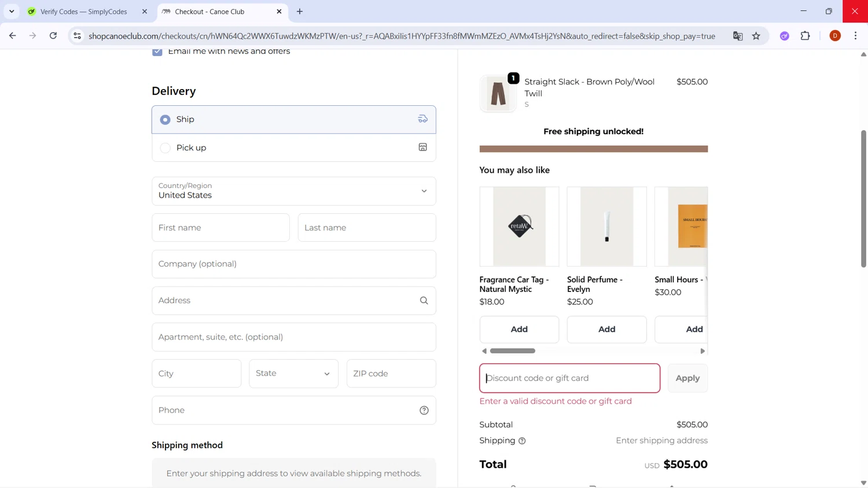Click the page vertical scrollbar thumb
The width and height of the screenshot is (868, 488).
(x=863, y=198)
